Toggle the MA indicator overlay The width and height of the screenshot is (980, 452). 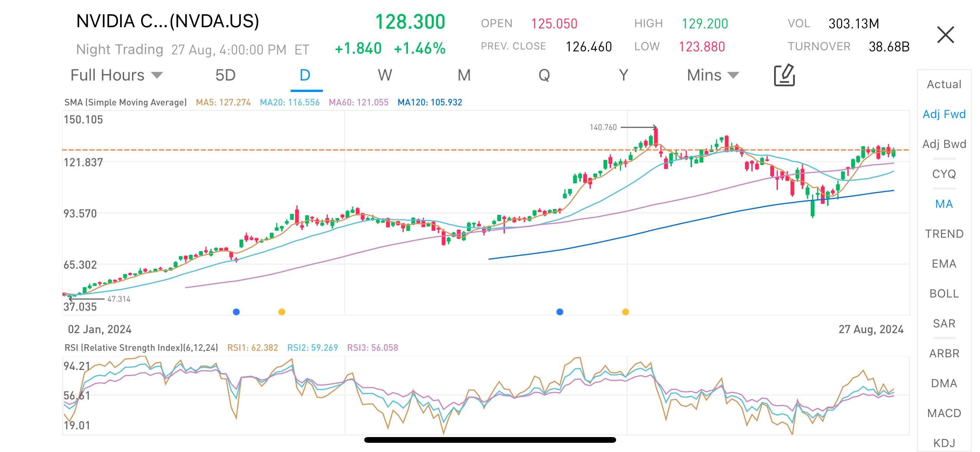pos(944,204)
